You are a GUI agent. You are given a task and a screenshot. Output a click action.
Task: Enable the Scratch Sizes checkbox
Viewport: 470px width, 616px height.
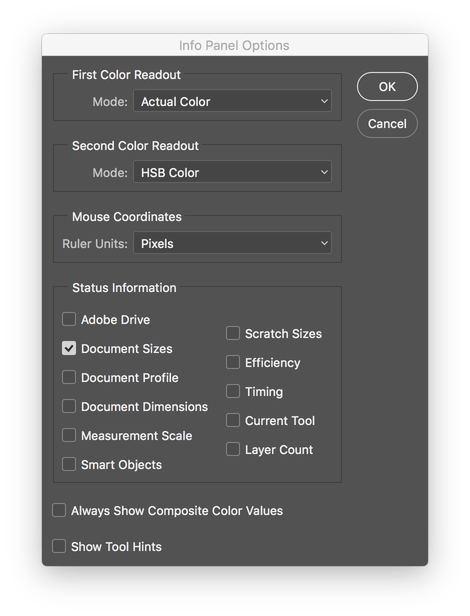233,333
